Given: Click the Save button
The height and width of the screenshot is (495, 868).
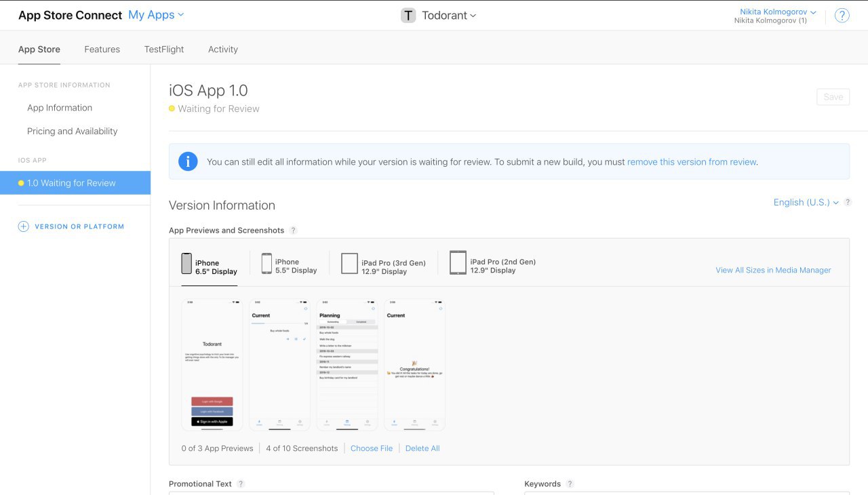Looking at the screenshot, I should coord(833,97).
